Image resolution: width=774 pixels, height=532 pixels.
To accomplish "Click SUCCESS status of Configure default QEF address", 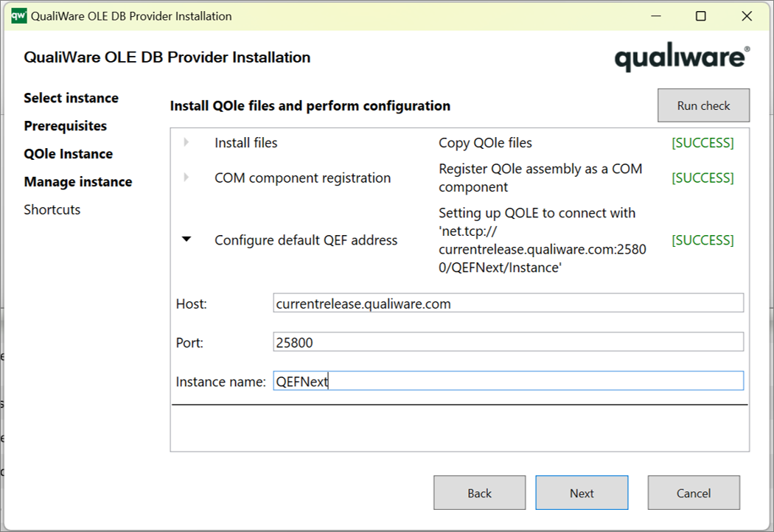I will (x=702, y=240).
